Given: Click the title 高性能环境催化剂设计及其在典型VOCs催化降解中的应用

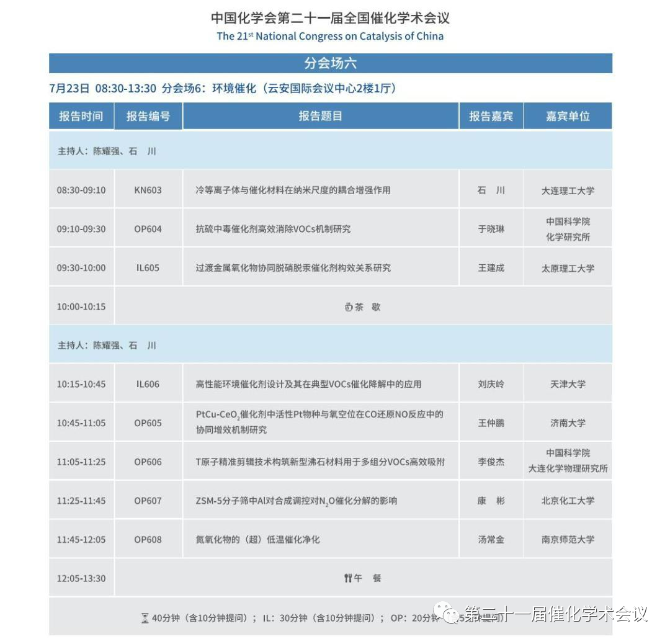Looking at the screenshot, I should (308, 384).
